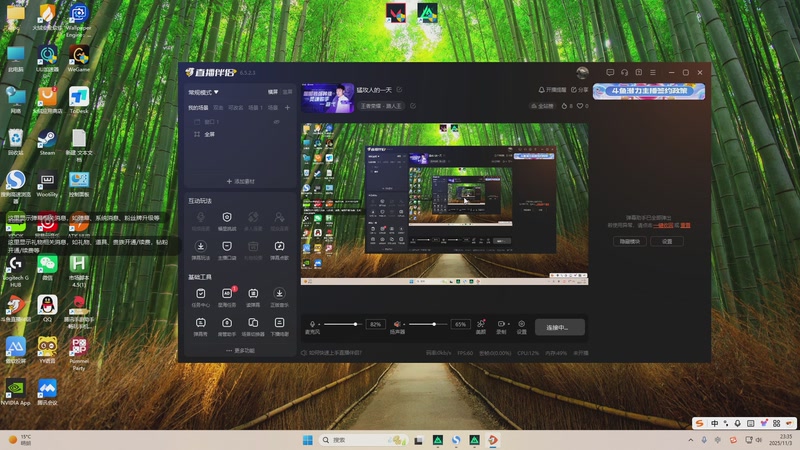The width and height of the screenshot is (800, 450).
Task: Open the headset customer service icon
Action: 624,72
